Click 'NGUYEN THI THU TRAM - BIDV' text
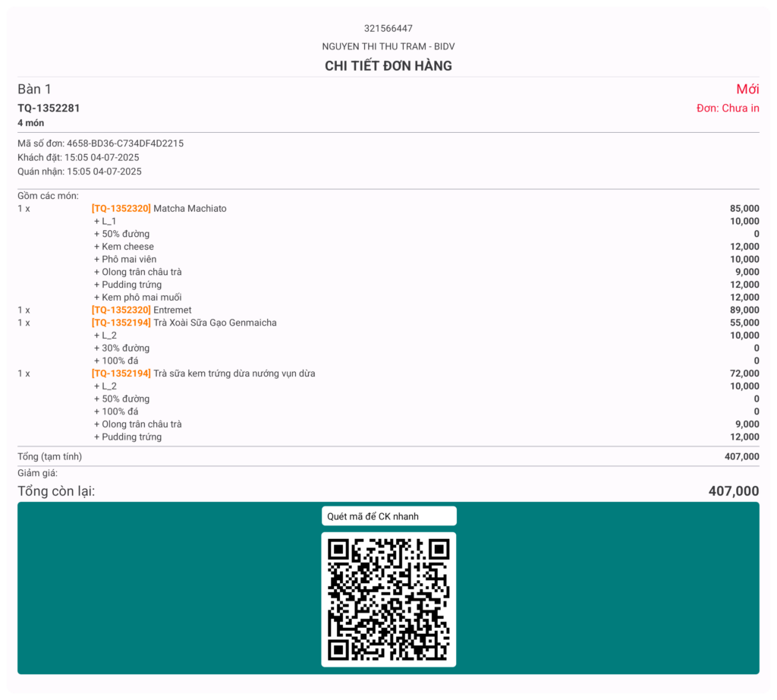Viewport: 777px width, 700px height. click(388, 46)
